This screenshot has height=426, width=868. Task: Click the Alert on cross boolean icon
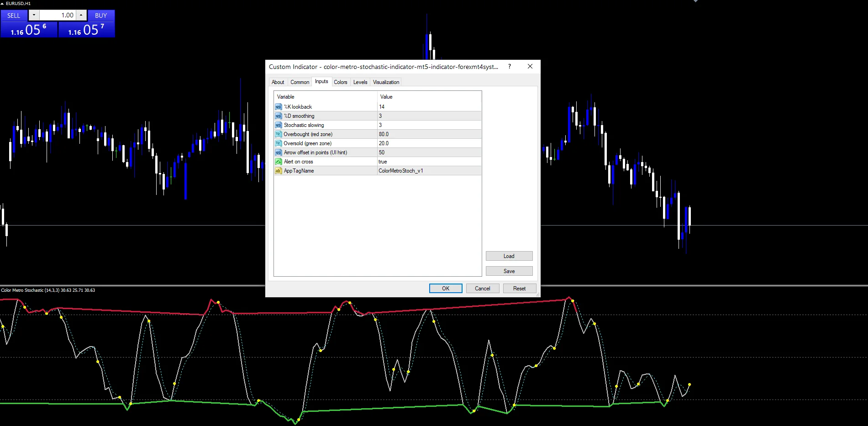[x=278, y=162]
